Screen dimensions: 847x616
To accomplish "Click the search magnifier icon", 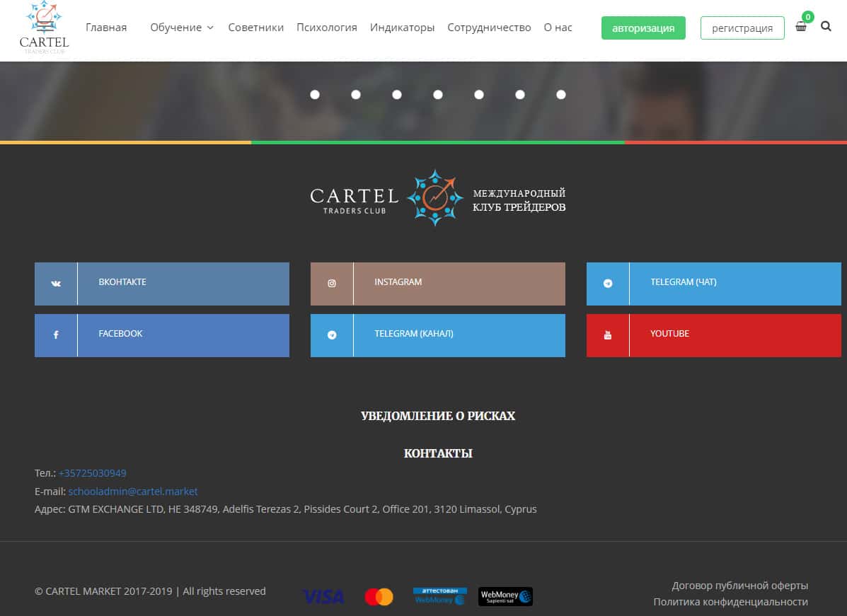I will coord(825,26).
